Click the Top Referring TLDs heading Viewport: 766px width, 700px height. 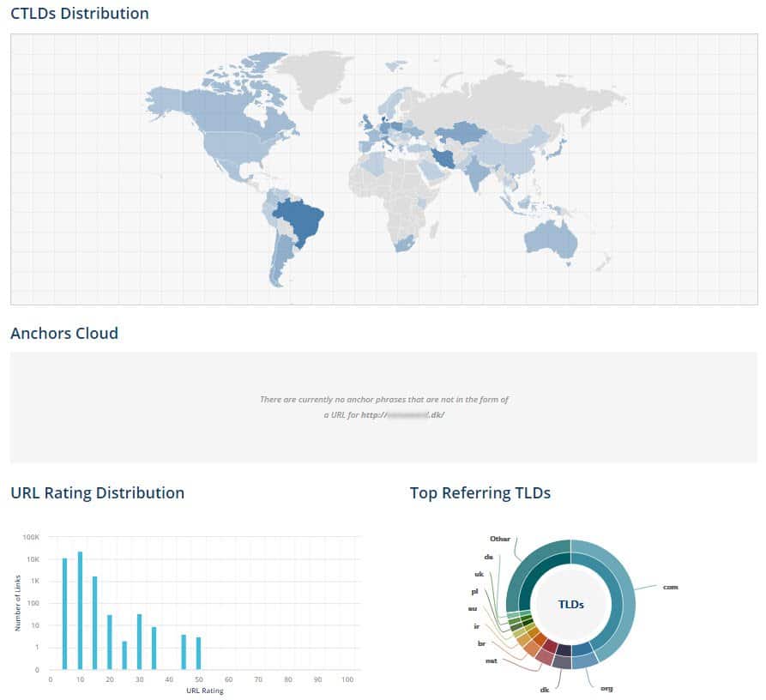tap(480, 492)
